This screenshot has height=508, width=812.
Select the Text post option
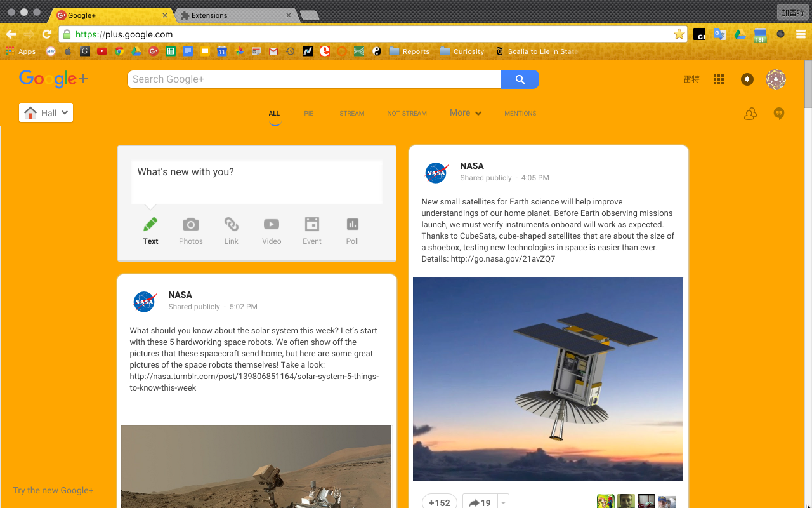point(150,231)
